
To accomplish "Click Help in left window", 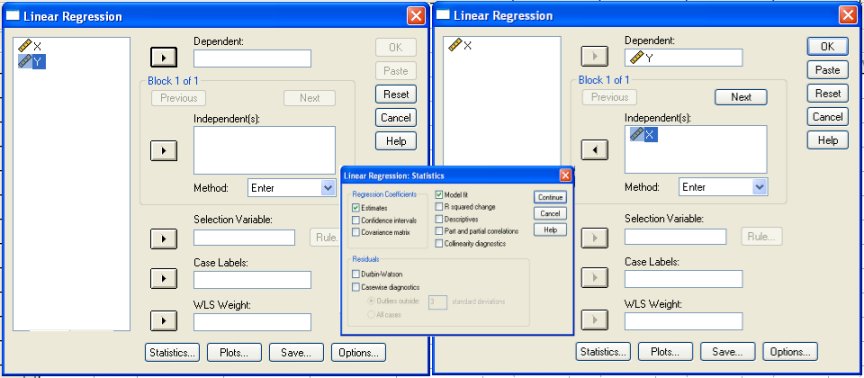I will pyautogui.click(x=396, y=141).
